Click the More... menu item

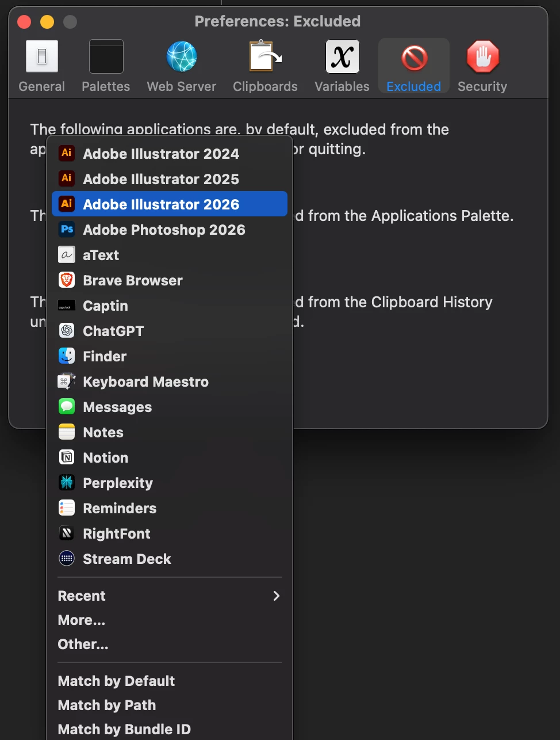pyautogui.click(x=170, y=620)
